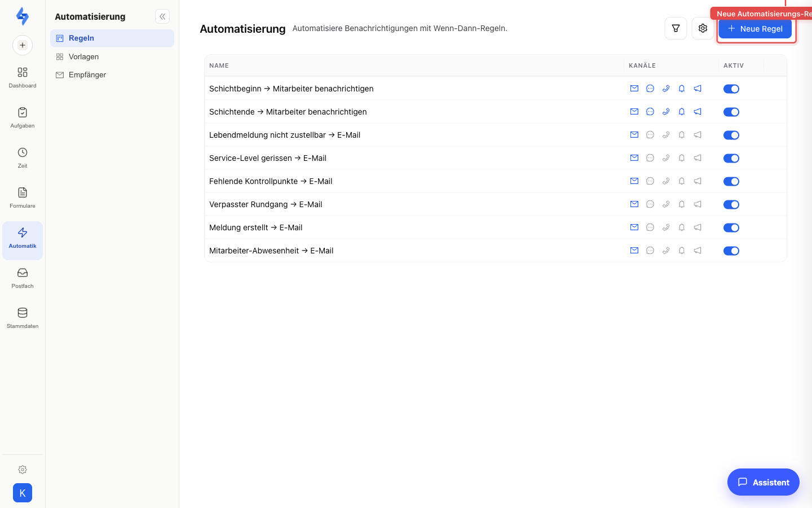The height and width of the screenshot is (508, 812).
Task: Toggle active switch for Schichtende rule
Action: 731,112
